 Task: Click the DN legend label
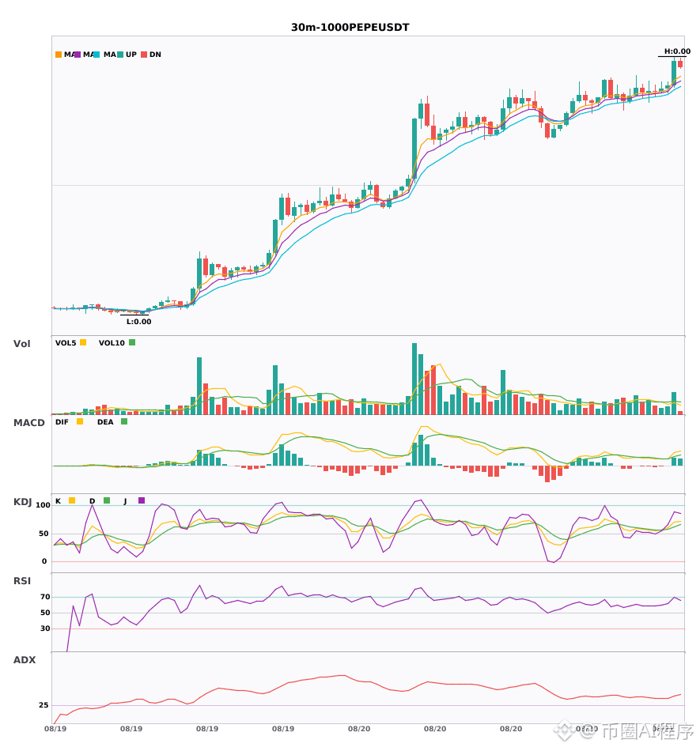[155, 55]
